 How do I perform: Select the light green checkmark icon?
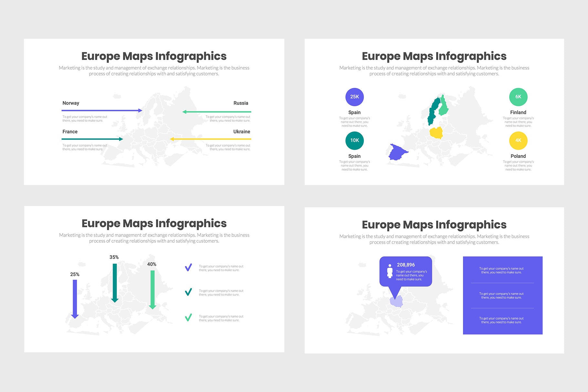[189, 317]
